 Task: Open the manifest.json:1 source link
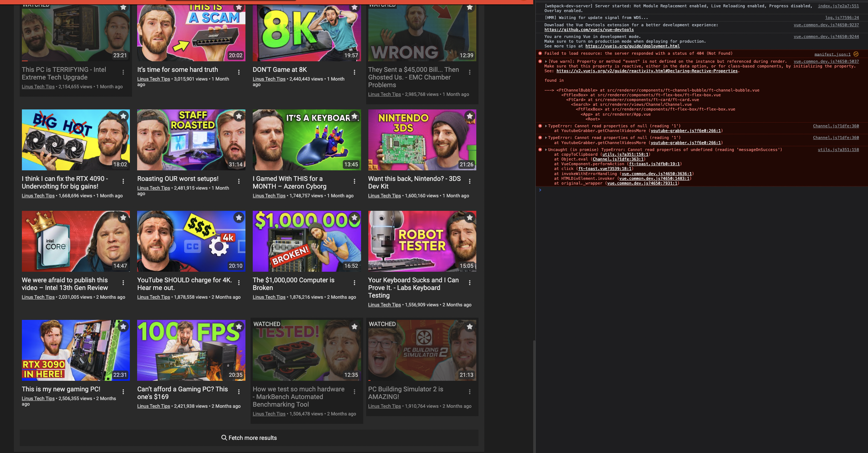click(x=832, y=54)
